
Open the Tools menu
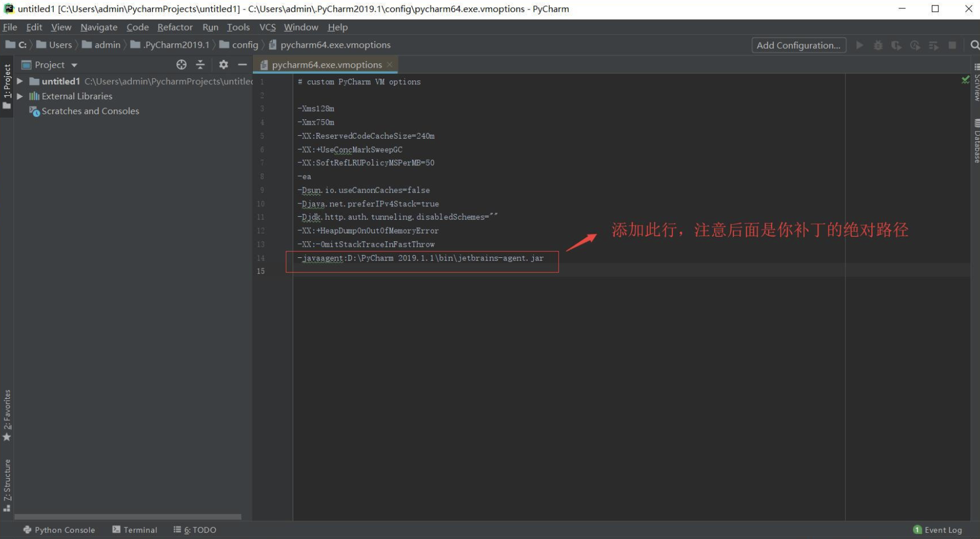[x=238, y=27]
